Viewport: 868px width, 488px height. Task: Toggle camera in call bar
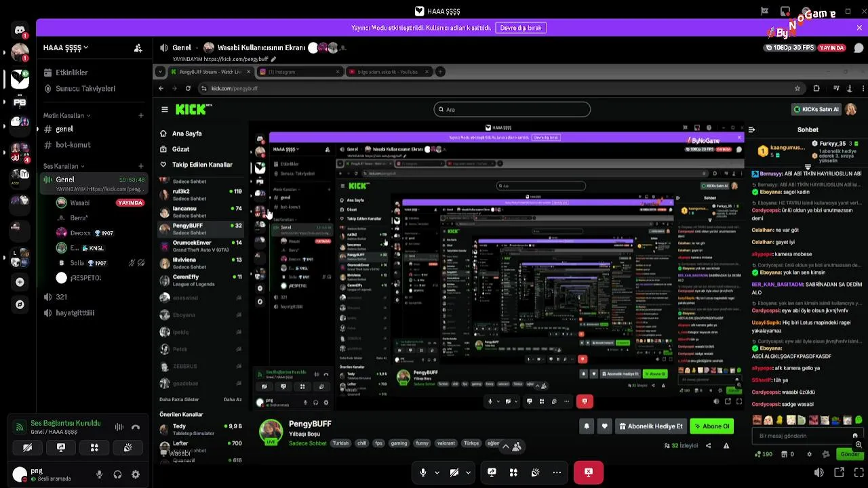click(x=454, y=472)
